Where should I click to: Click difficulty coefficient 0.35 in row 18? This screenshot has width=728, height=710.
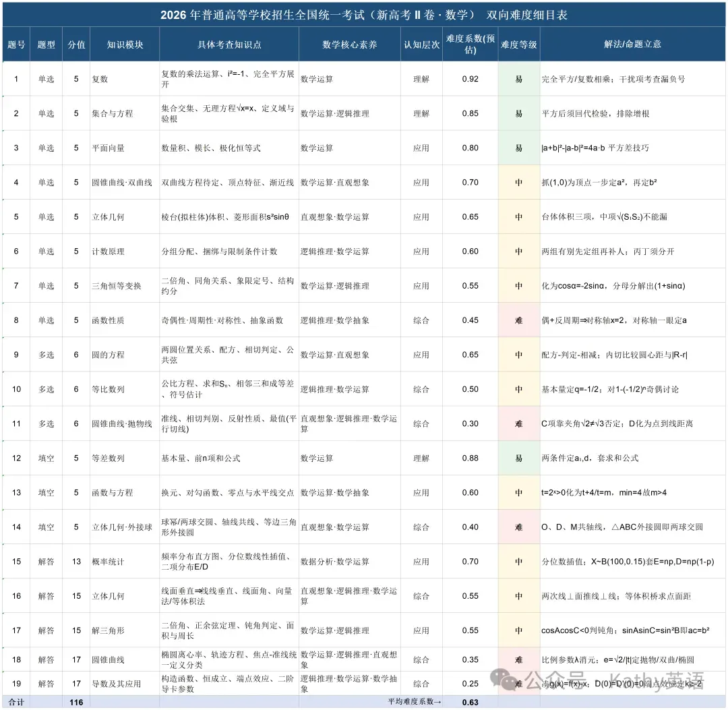(471, 659)
